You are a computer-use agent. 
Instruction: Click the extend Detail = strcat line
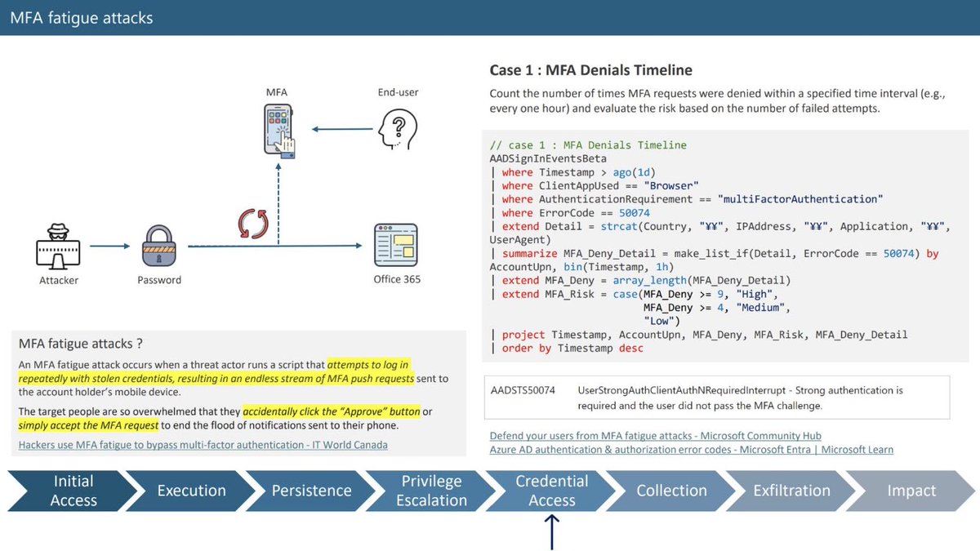click(718, 233)
